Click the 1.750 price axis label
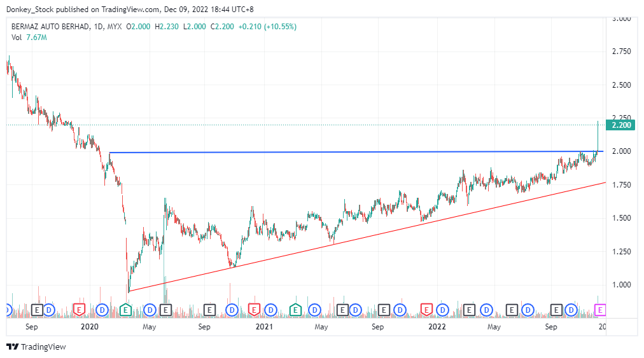The height and width of the screenshot is (358, 644). pyautogui.click(x=622, y=185)
